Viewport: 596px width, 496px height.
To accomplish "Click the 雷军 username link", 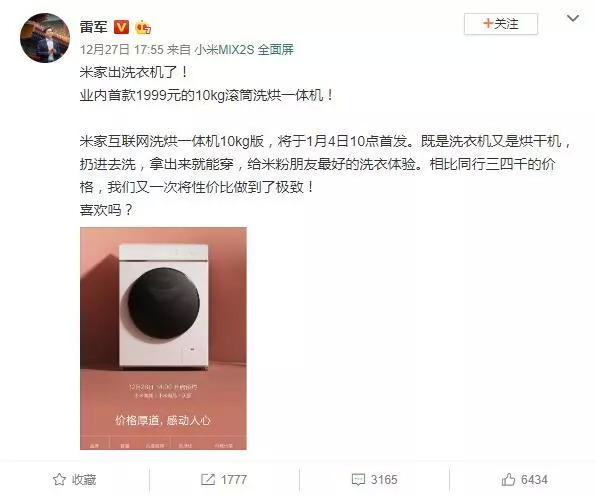I will 94,27.
